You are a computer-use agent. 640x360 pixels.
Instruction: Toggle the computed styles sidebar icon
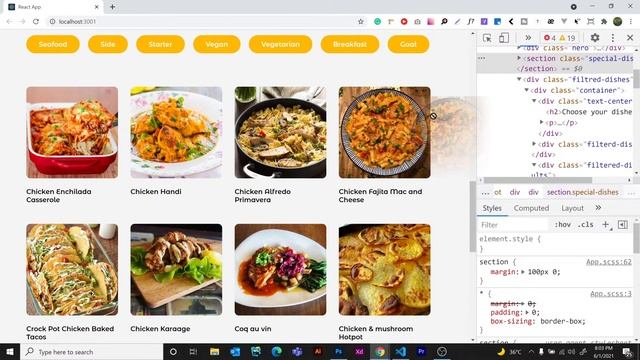[x=622, y=224]
